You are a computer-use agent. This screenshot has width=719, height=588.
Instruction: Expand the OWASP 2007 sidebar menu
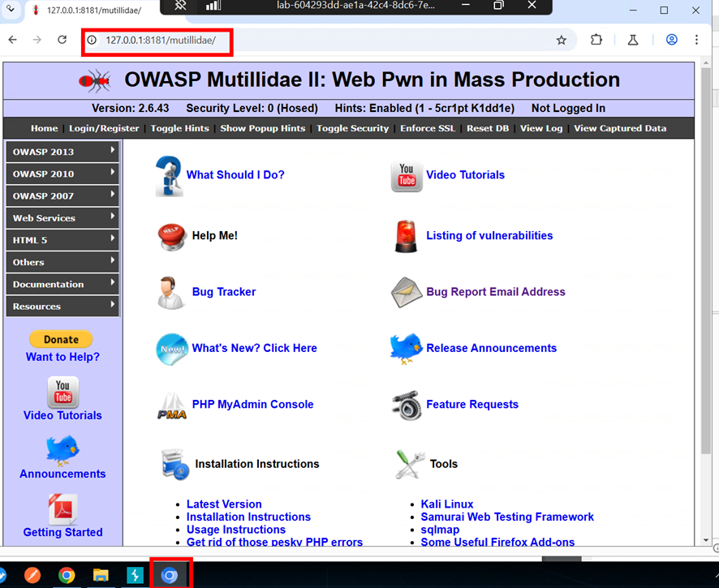pos(62,195)
